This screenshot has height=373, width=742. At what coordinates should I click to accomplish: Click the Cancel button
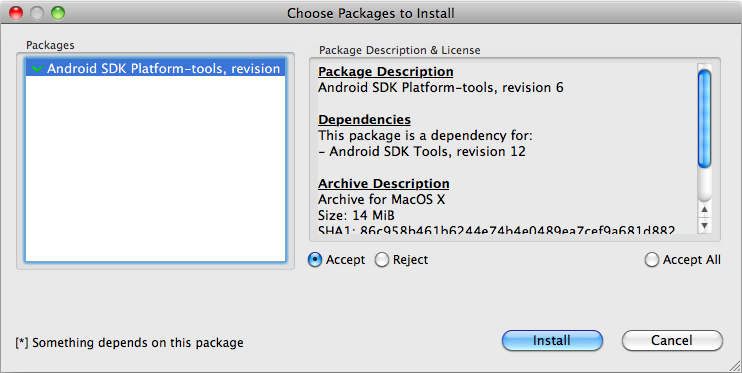[x=672, y=340]
